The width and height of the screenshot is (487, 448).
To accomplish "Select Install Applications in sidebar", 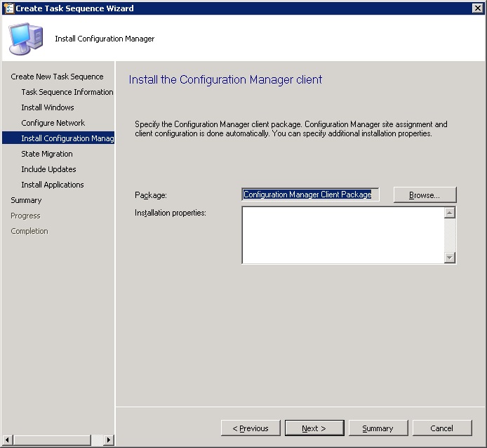I will click(x=53, y=185).
